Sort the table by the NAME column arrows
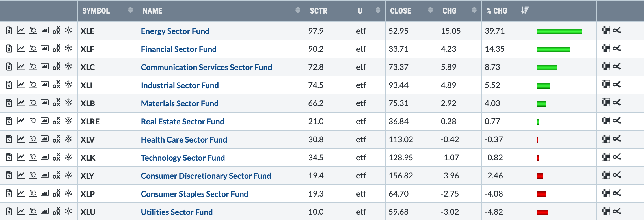 297,10
